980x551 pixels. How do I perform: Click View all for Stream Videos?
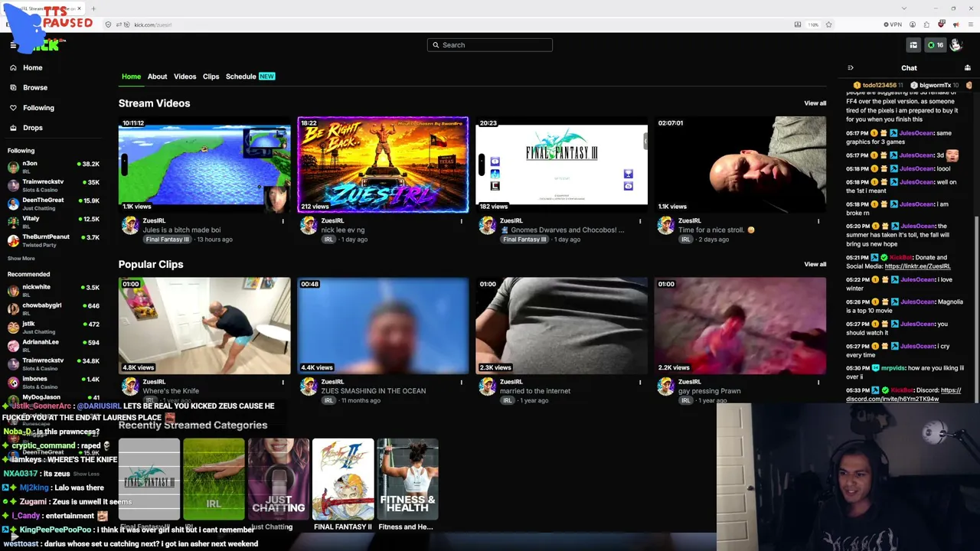[815, 103]
